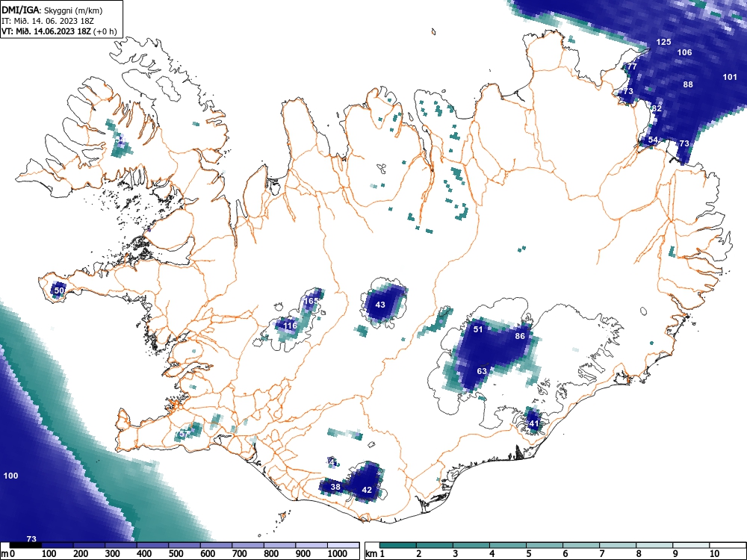Viewport: 747px width, 560px height.
Task: Click the 165 visibility value on the glacier
Action: 311,301
